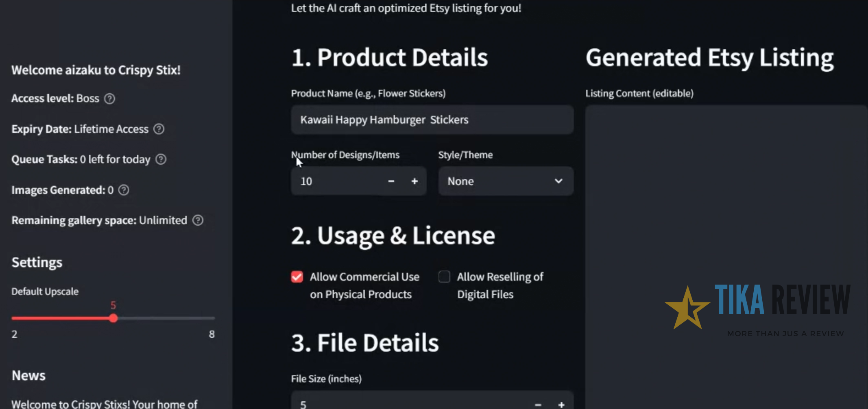Open the Queue Tasks help tooltip
Screen dimensions: 868x409
[x=160, y=159]
